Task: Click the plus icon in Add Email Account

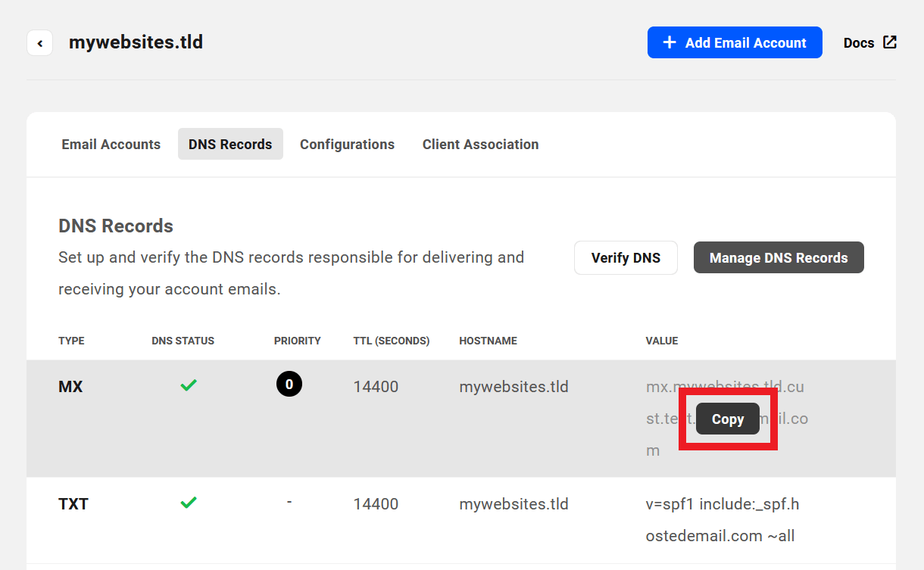Action: coord(670,42)
